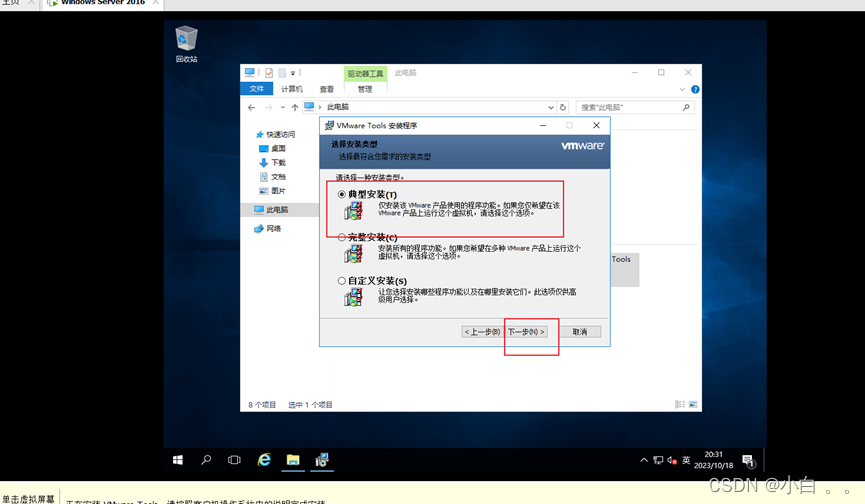Click quick access toolbar properties icon

pyautogui.click(x=269, y=73)
